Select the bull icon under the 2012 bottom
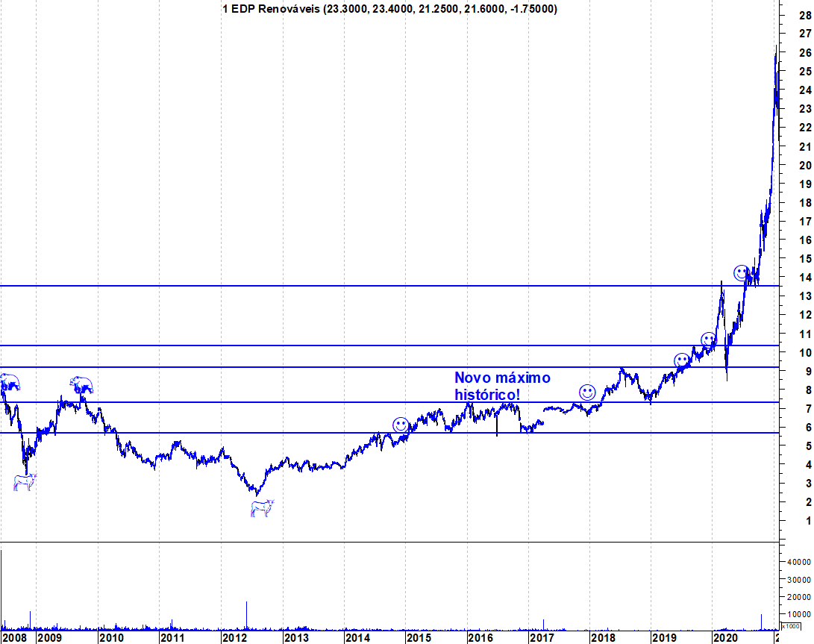This screenshot has width=814, height=644. point(262,508)
